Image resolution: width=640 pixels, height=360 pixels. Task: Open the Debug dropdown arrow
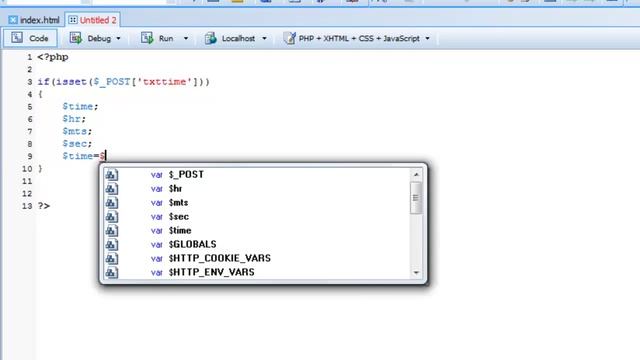click(118, 38)
